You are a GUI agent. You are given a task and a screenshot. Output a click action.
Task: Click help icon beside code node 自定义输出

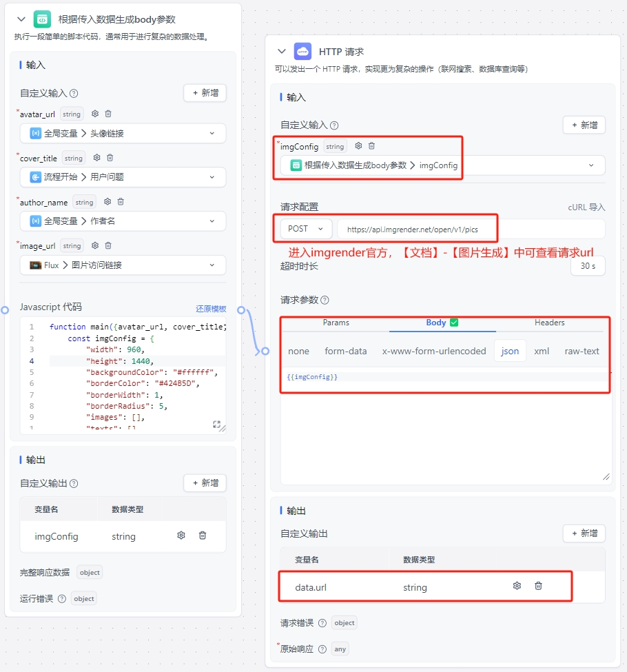click(x=74, y=483)
